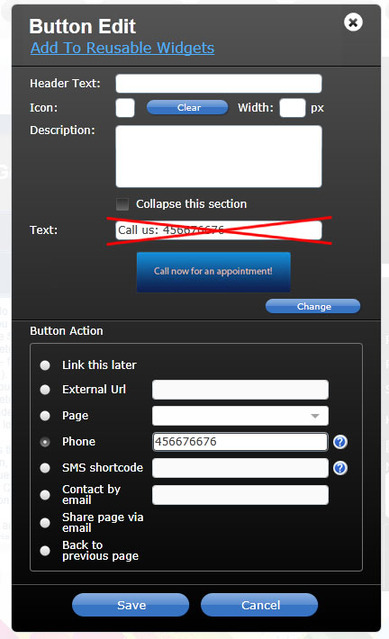This screenshot has width=389, height=639.
Task: Focus the External Url input
Action: coord(240,390)
